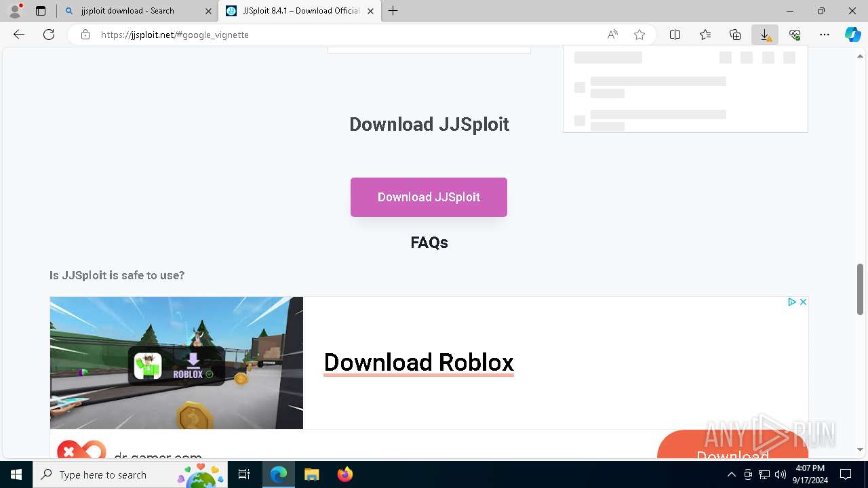This screenshot has height=488, width=868.
Task: Close the JJSploit 8.4.1 tab
Action: (x=370, y=11)
